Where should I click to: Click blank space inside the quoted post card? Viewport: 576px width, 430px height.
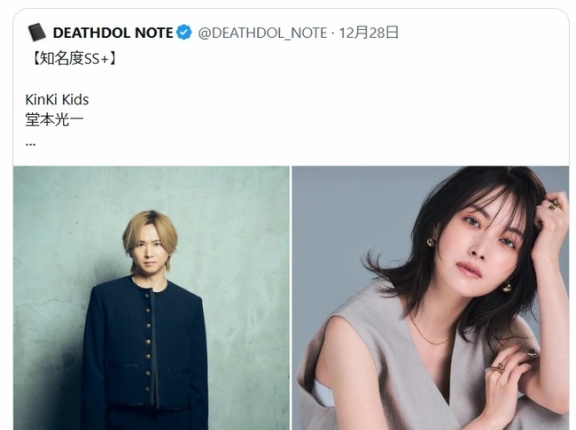(x=312, y=110)
